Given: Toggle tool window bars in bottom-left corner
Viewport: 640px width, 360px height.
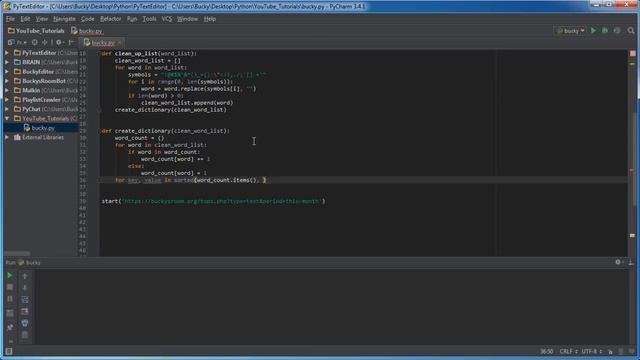Looking at the screenshot, I should click(x=9, y=351).
